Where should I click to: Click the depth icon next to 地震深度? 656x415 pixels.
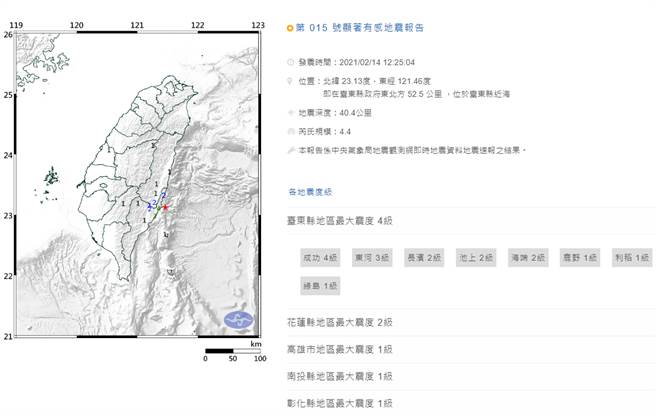(x=291, y=113)
